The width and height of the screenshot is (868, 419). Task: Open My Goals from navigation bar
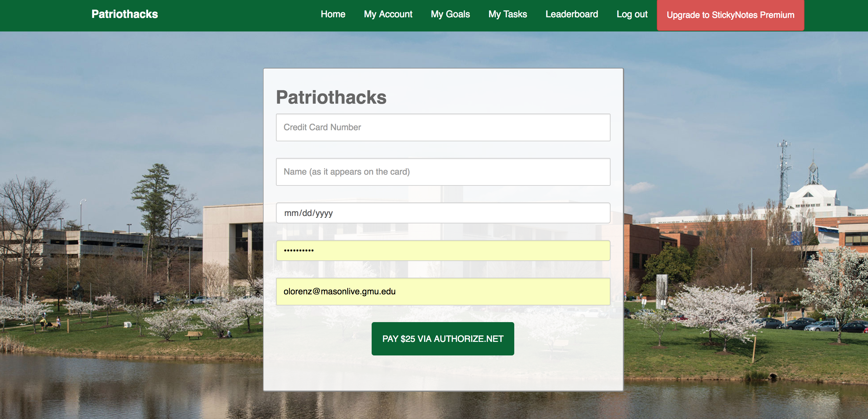pyautogui.click(x=450, y=14)
